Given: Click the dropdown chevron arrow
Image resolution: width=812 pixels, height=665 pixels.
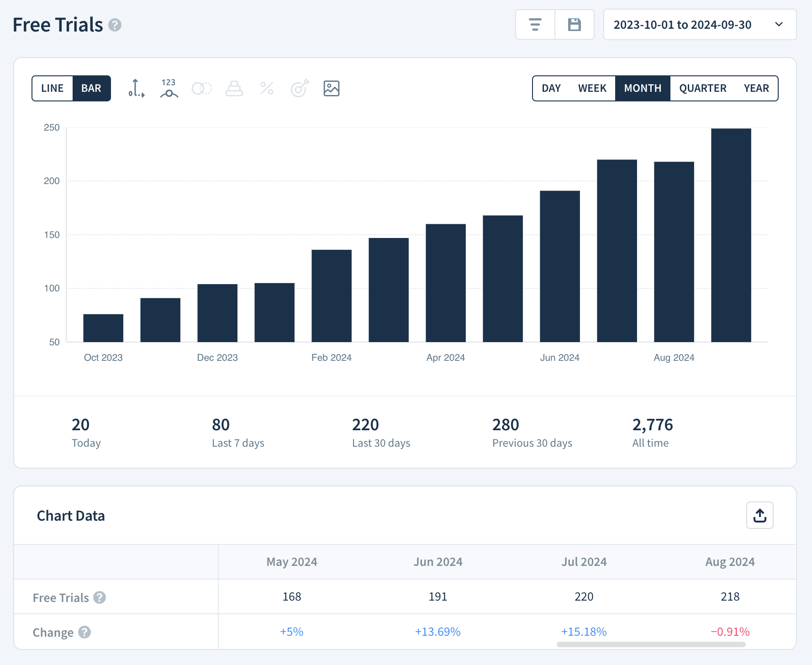Looking at the screenshot, I should click(779, 25).
